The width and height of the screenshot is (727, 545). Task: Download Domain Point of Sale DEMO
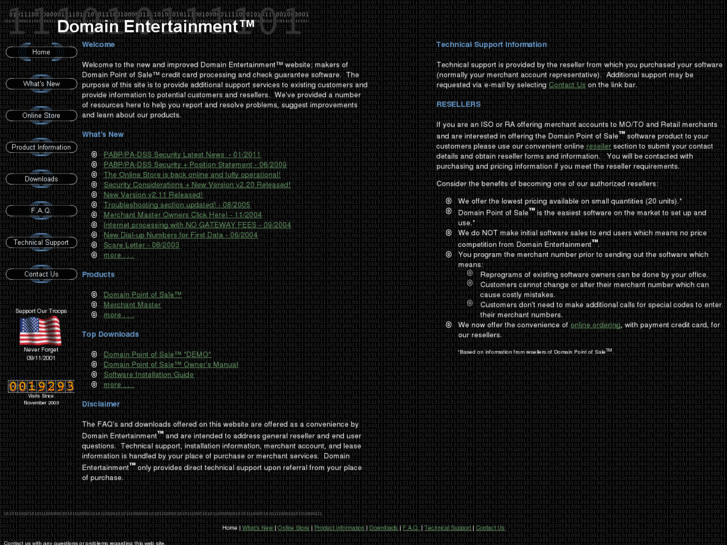point(157,354)
